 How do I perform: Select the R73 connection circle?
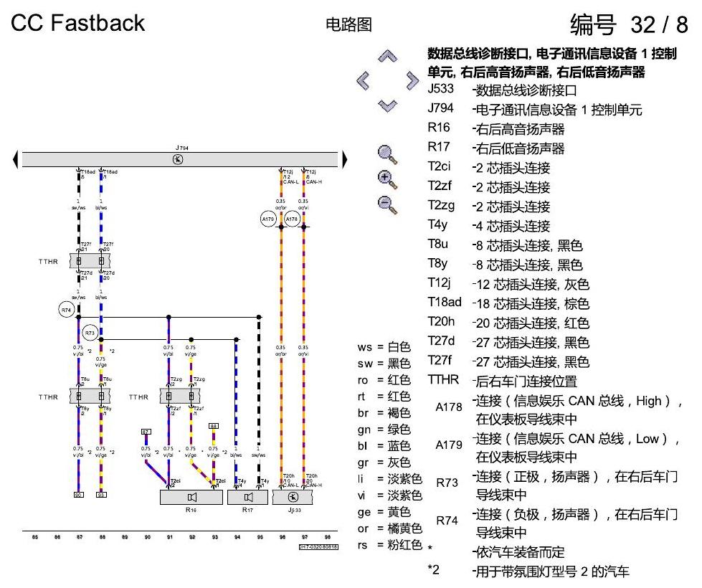click(x=90, y=333)
